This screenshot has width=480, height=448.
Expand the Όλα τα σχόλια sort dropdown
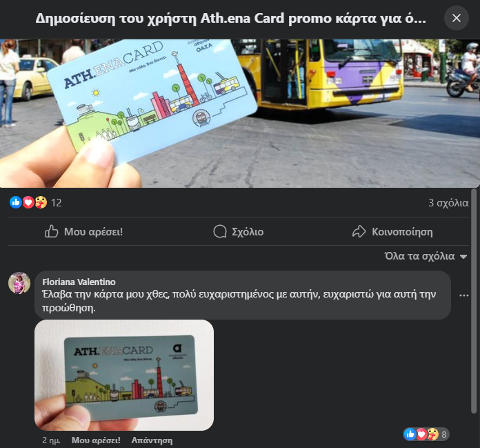426,256
